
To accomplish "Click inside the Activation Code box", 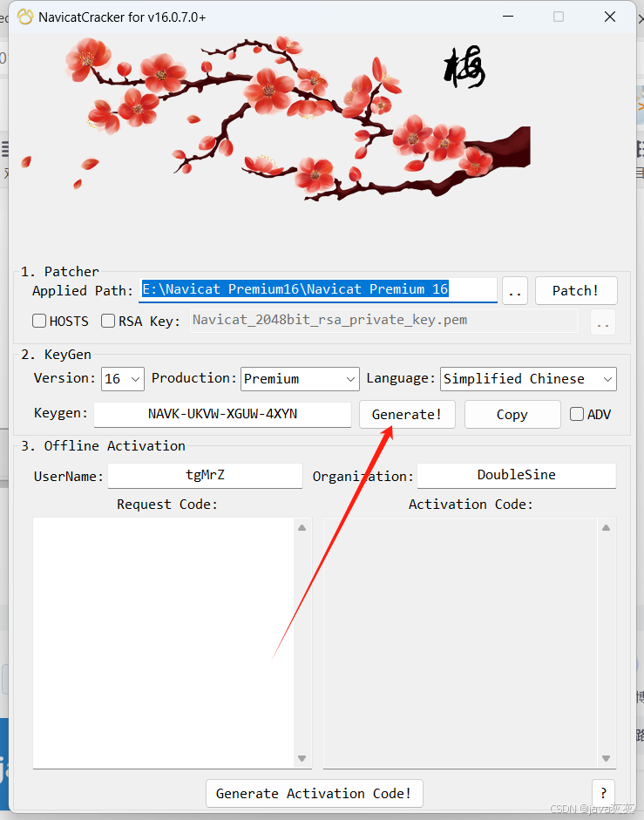I will 460,643.
